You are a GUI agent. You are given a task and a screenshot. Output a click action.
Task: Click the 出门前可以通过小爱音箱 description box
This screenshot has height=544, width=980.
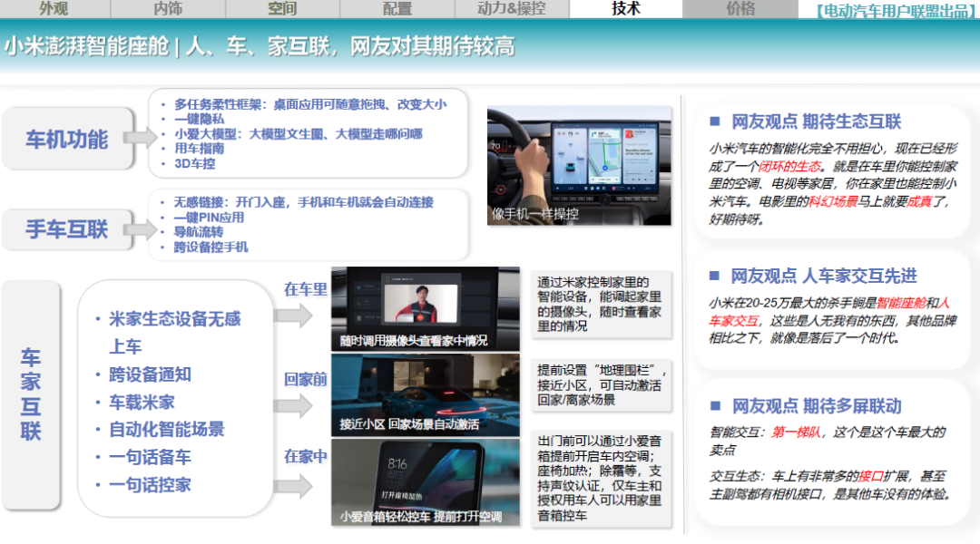coord(602,479)
